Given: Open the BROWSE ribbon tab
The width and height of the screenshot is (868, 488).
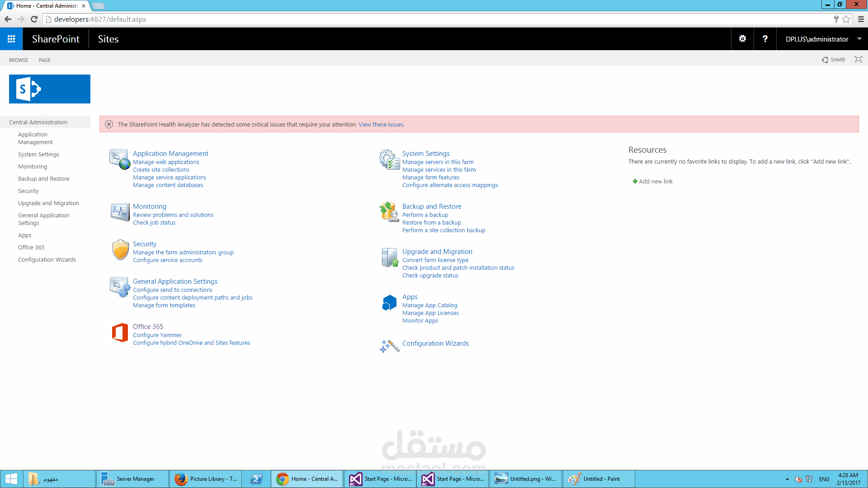Looking at the screenshot, I should tap(19, 60).
